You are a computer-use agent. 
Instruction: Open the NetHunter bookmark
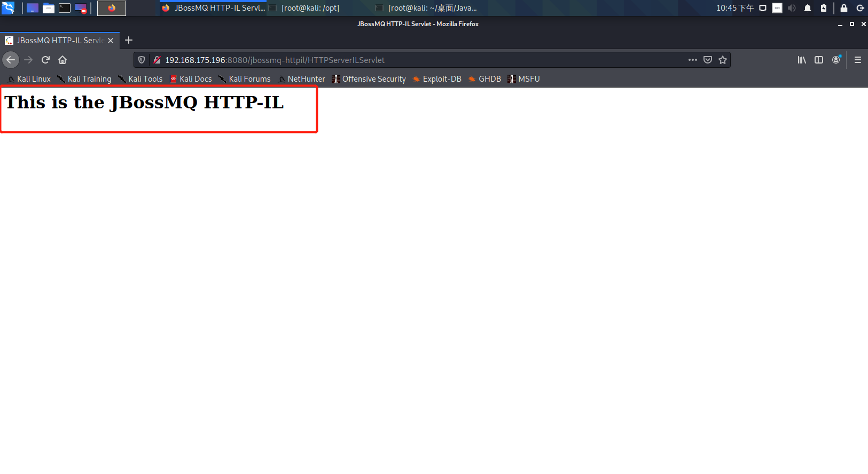pos(302,79)
